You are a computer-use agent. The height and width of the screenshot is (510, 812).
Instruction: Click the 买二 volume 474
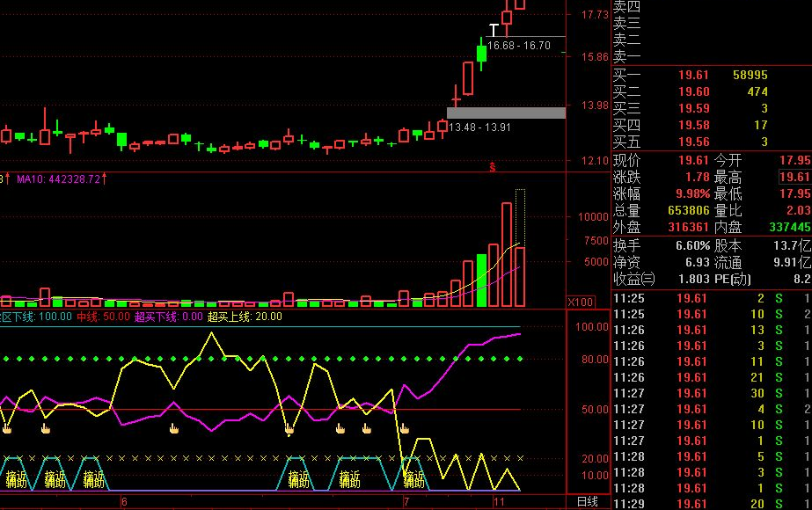tap(757, 91)
